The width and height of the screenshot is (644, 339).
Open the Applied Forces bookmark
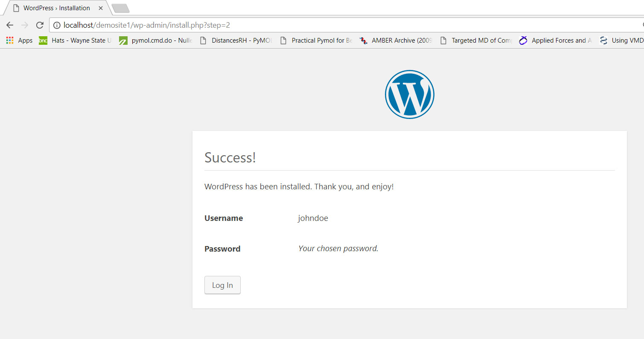tap(556, 41)
